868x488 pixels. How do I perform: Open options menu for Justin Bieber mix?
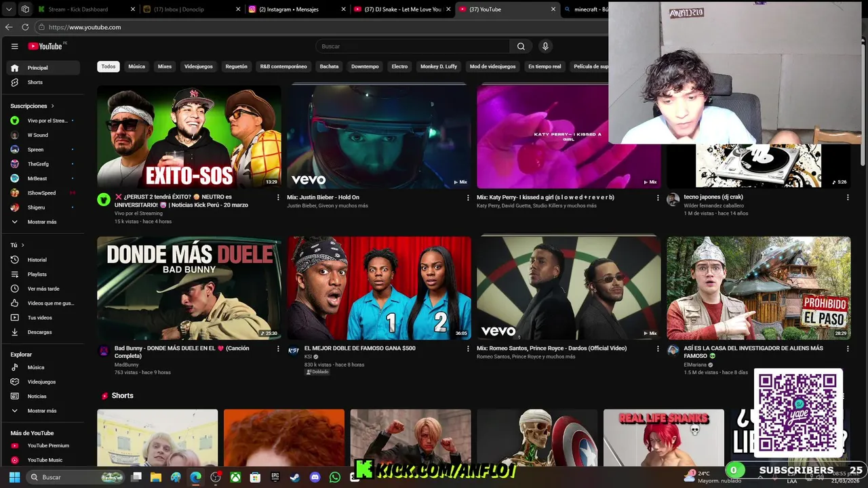[x=467, y=197]
